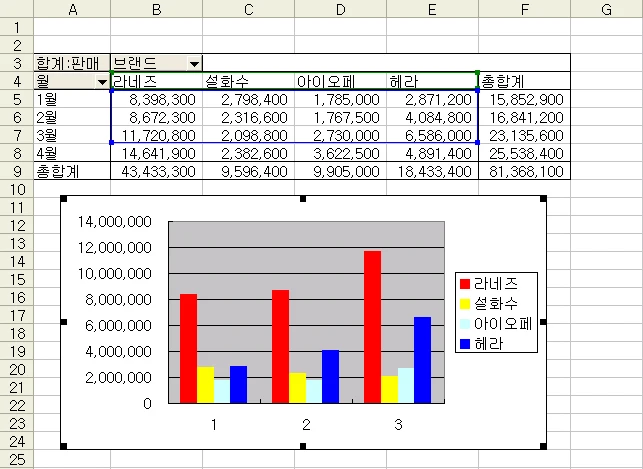Click the blue 헤라 bar in group 2
The height and width of the screenshot is (469, 643).
331,376
